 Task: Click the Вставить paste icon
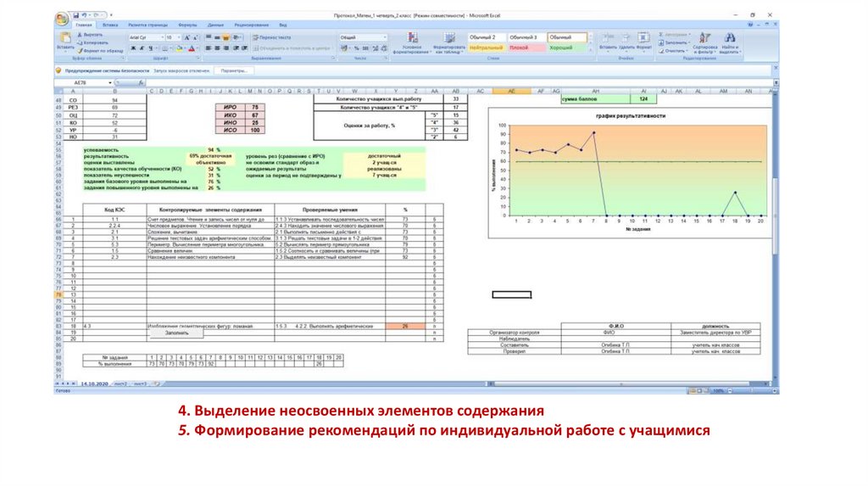coord(64,39)
